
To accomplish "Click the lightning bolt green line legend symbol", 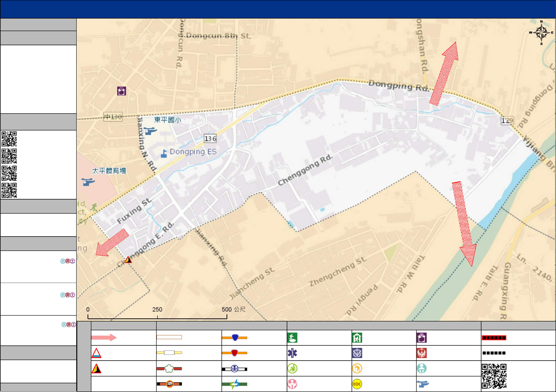I will point(235,384).
